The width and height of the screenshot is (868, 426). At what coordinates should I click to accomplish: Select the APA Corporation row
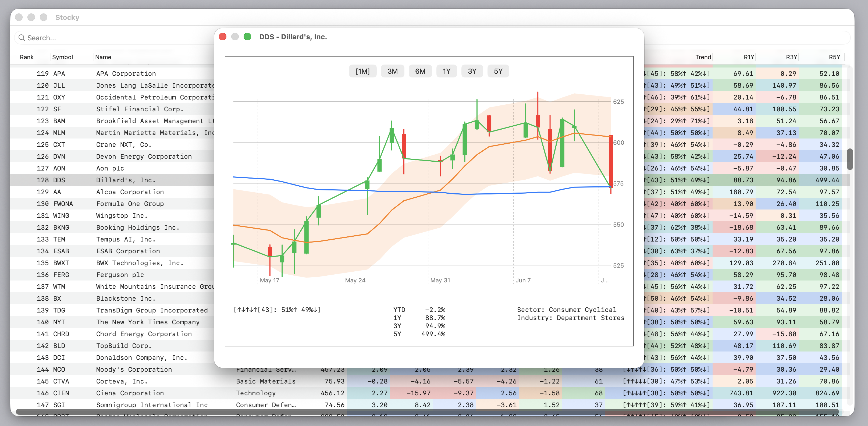point(112,73)
